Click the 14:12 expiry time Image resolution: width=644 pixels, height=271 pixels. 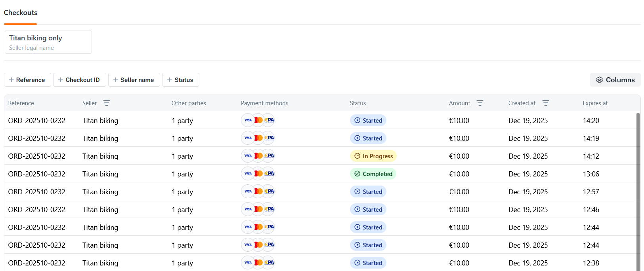coord(591,156)
